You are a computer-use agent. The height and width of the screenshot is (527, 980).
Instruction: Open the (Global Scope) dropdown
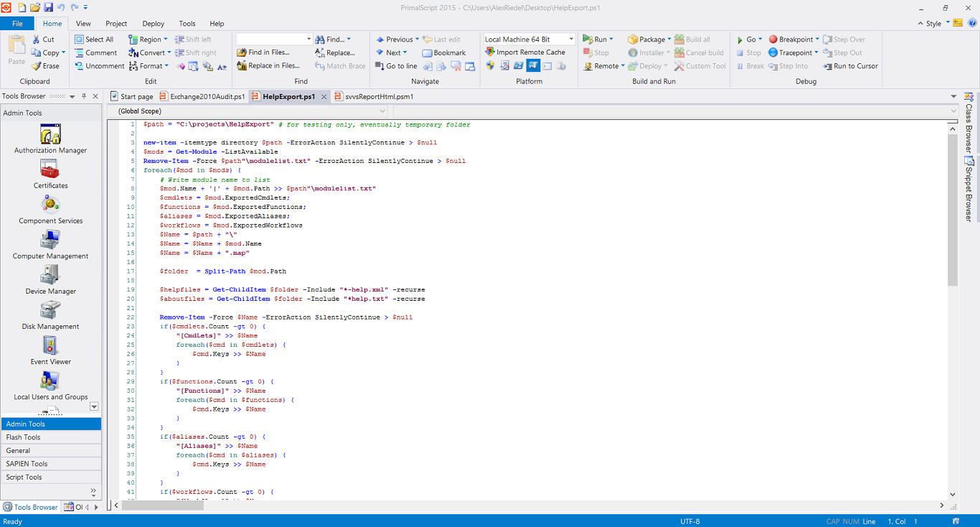pos(248,111)
